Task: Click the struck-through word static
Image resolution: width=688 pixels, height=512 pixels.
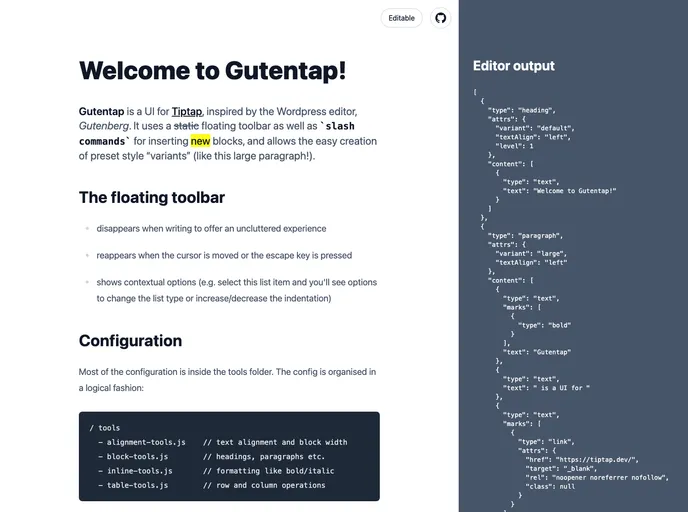Action: [186, 126]
